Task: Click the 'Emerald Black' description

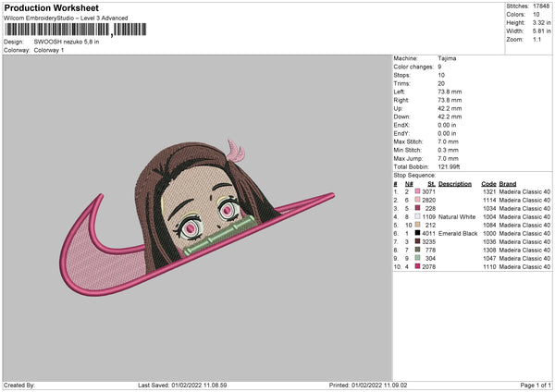Action: coord(458,233)
